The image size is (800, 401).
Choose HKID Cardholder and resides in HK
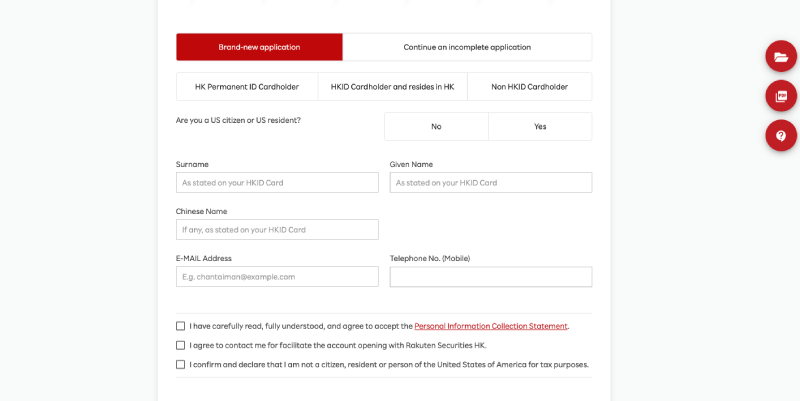(x=392, y=87)
